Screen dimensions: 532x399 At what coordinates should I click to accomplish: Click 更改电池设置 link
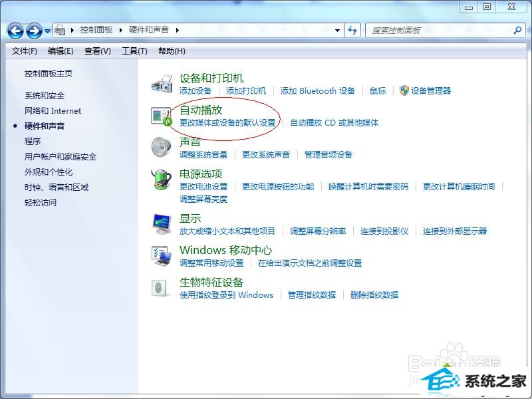[203, 187]
